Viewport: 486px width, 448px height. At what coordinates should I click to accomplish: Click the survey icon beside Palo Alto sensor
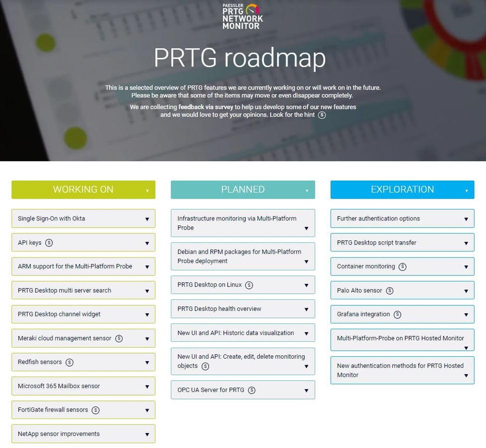(390, 290)
